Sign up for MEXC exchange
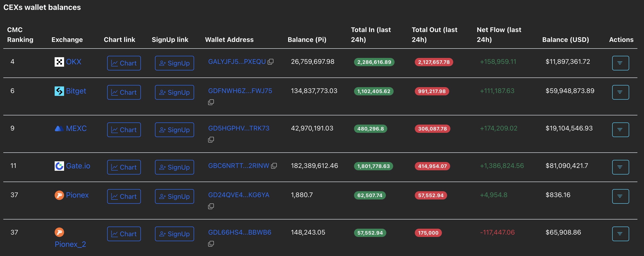Image resolution: width=644 pixels, height=256 pixels. (175, 130)
